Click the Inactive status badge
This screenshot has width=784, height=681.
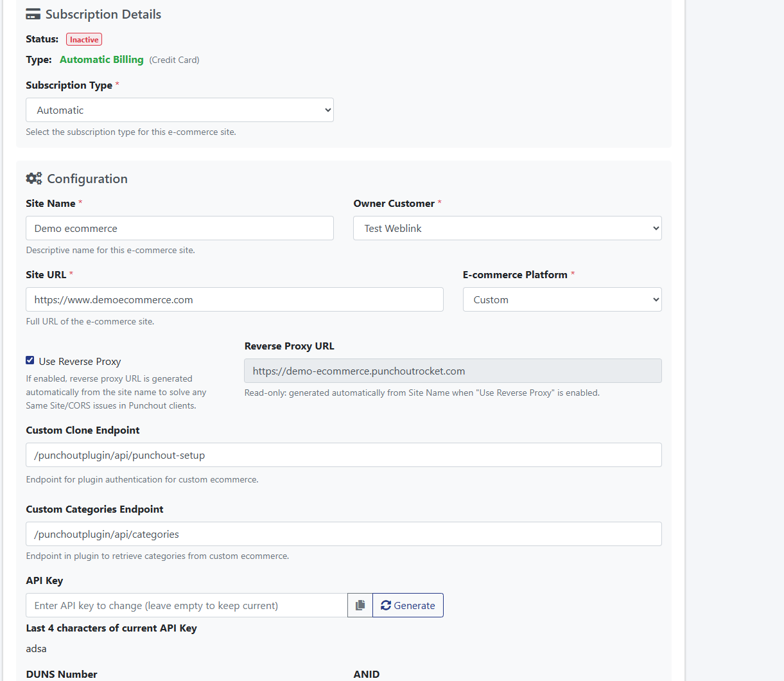coord(84,40)
